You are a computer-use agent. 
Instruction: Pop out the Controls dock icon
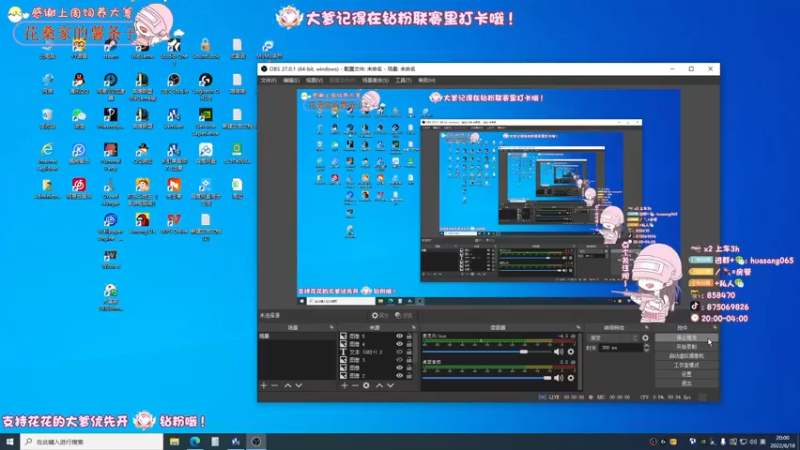click(x=714, y=328)
